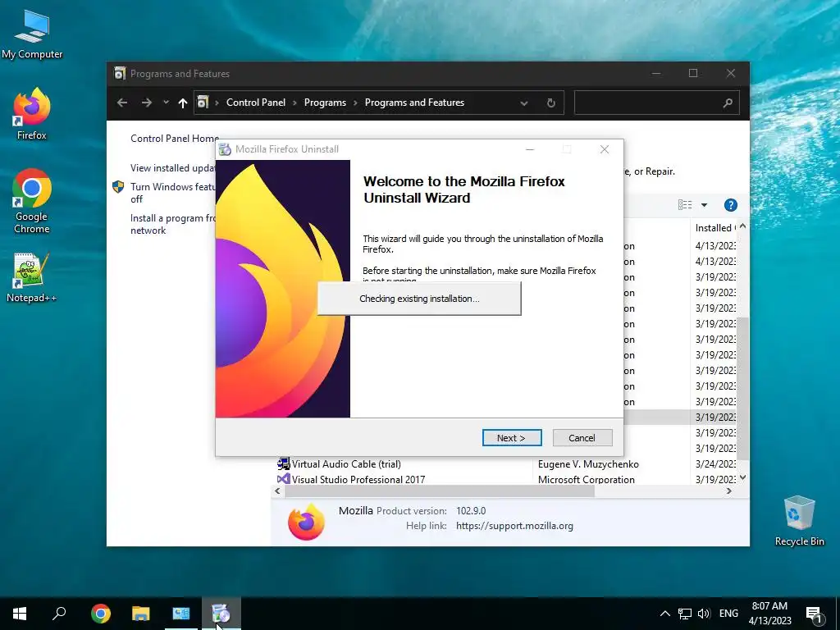
Task: Click the search magnifier in Control Panel
Action: click(728, 103)
